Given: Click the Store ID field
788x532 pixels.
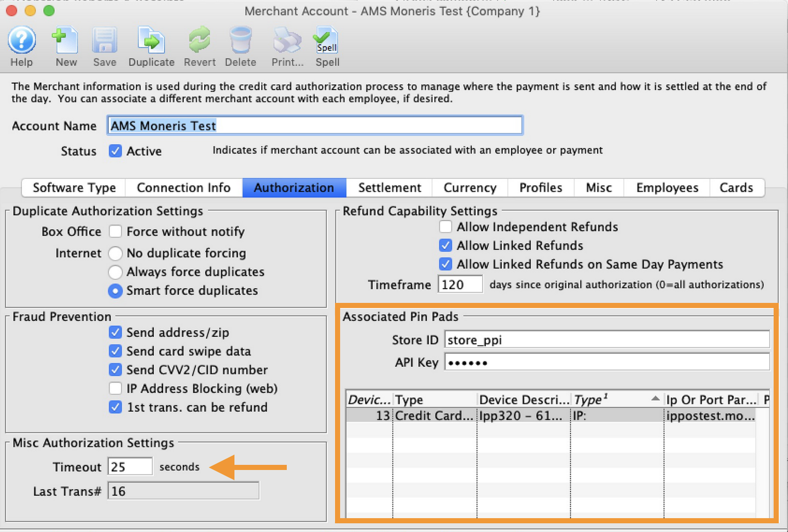Looking at the screenshot, I should [607, 340].
